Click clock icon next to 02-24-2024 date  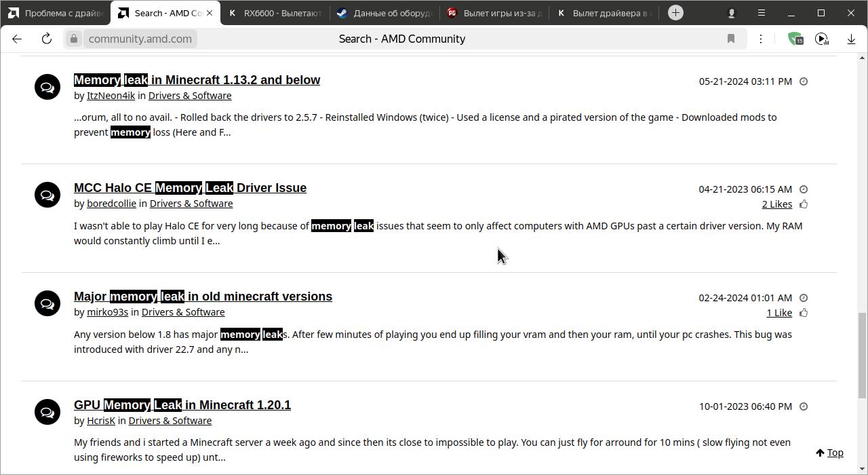coord(804,298)
